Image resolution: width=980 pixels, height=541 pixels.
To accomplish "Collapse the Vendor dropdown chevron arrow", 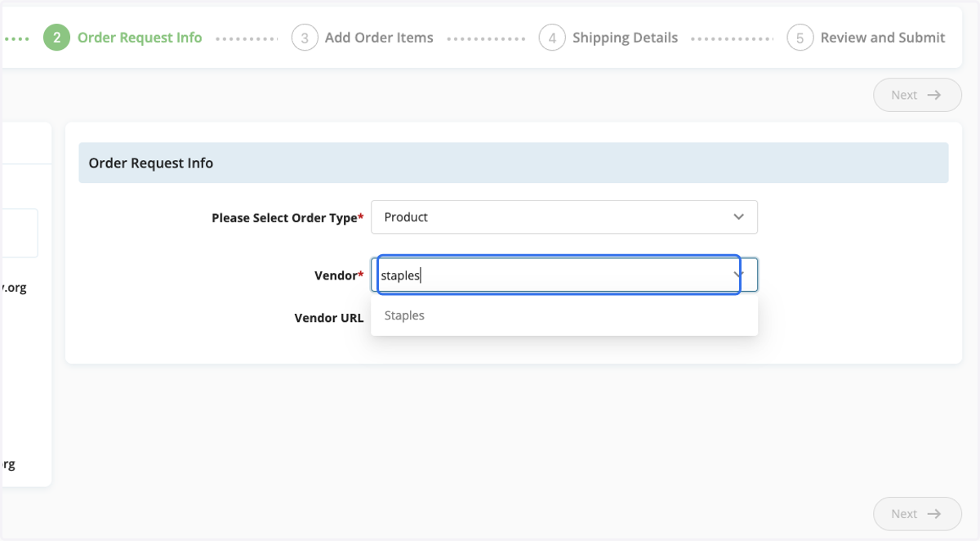I will coord(738,275).
